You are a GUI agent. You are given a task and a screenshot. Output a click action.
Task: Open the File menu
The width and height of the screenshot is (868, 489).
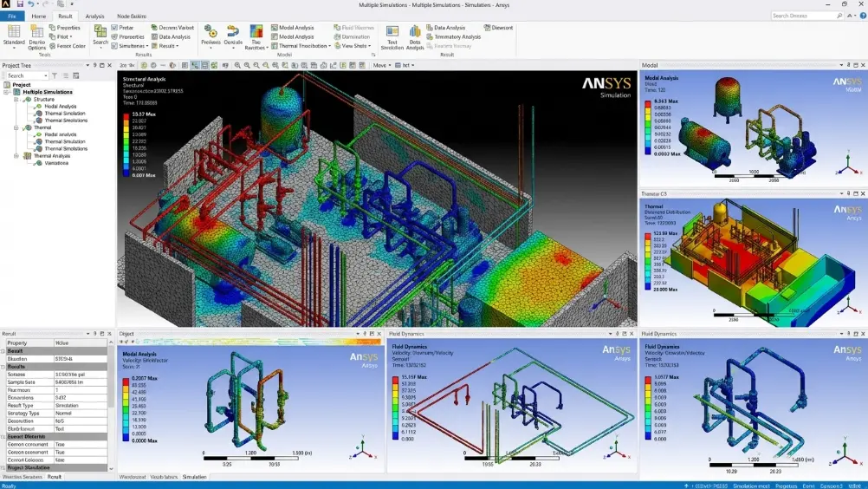[11, 16]
